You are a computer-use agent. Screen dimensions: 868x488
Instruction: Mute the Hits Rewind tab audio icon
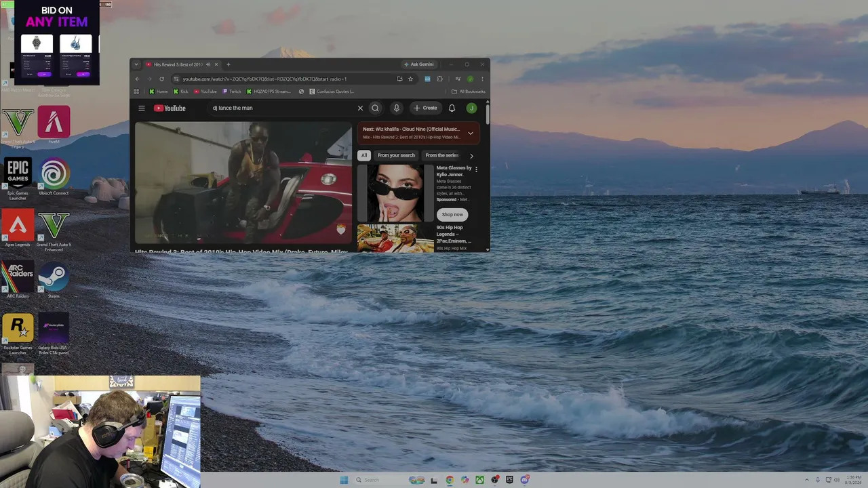208,64
